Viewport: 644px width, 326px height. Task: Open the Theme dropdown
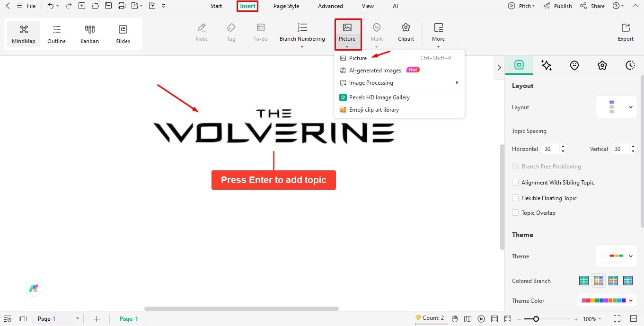tap(616, 256)
